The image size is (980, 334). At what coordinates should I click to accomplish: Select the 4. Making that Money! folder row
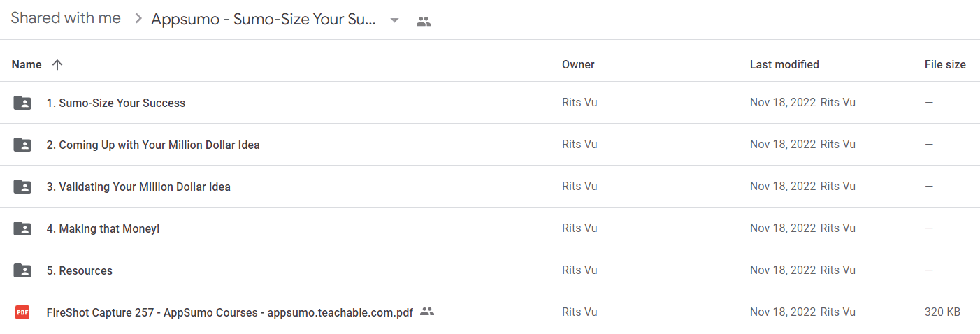tap(490, 228)
